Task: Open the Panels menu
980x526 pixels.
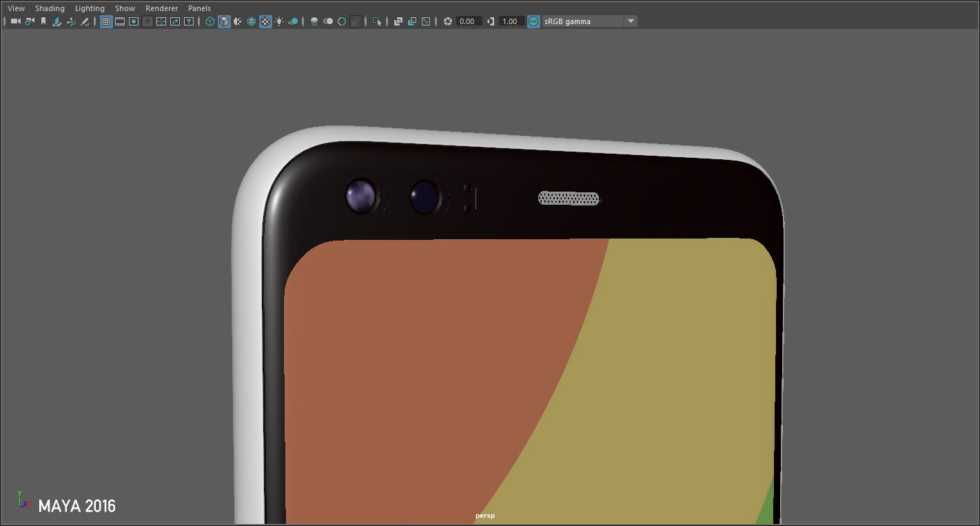Action: pos(199,8)
